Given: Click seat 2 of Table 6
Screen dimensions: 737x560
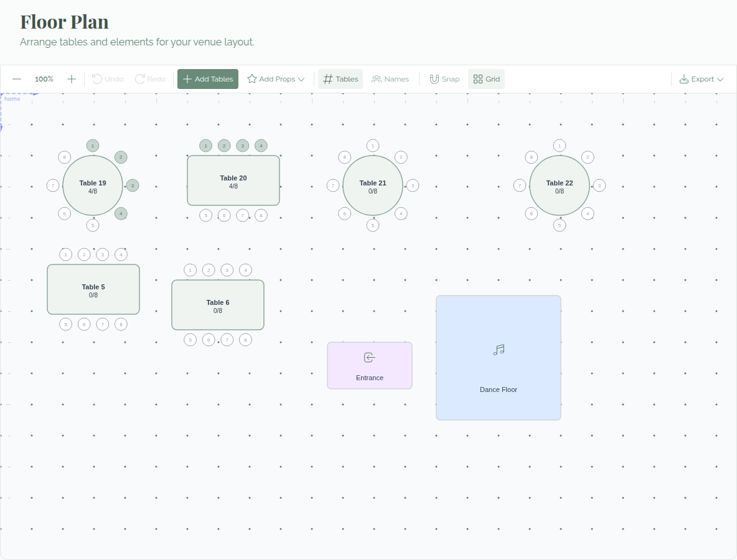Looking at the screenshot, I should click(x=209, y=270).
